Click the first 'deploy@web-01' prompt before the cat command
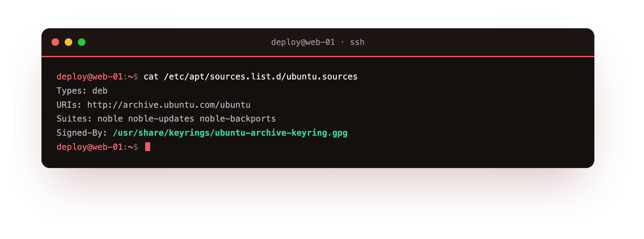Viewport: 644px width, 239px height. [x=90, y=77]
